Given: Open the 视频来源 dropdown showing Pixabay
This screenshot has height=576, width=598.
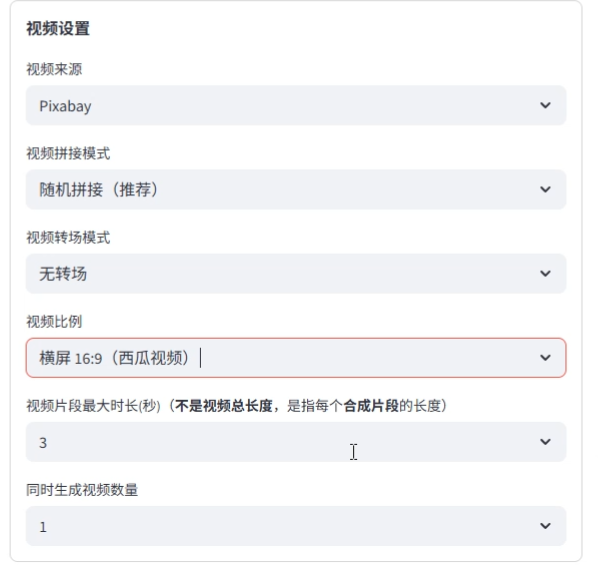Looking at the screenshot, I should [x=296, y=105].
